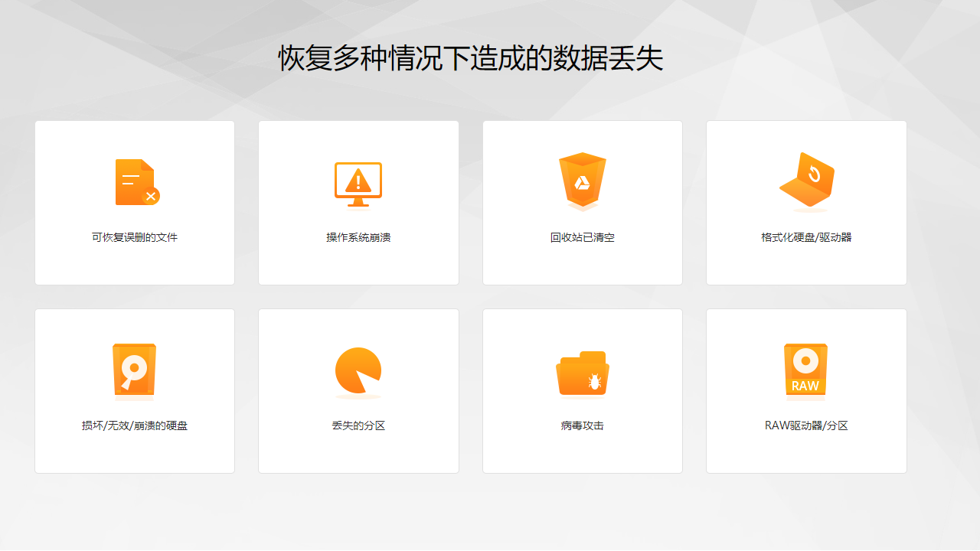Viewport: 980px width, 551px height.
Task: Select the formatted laptop restore icon
Action: pyautogui.click(x=805, y=182)
